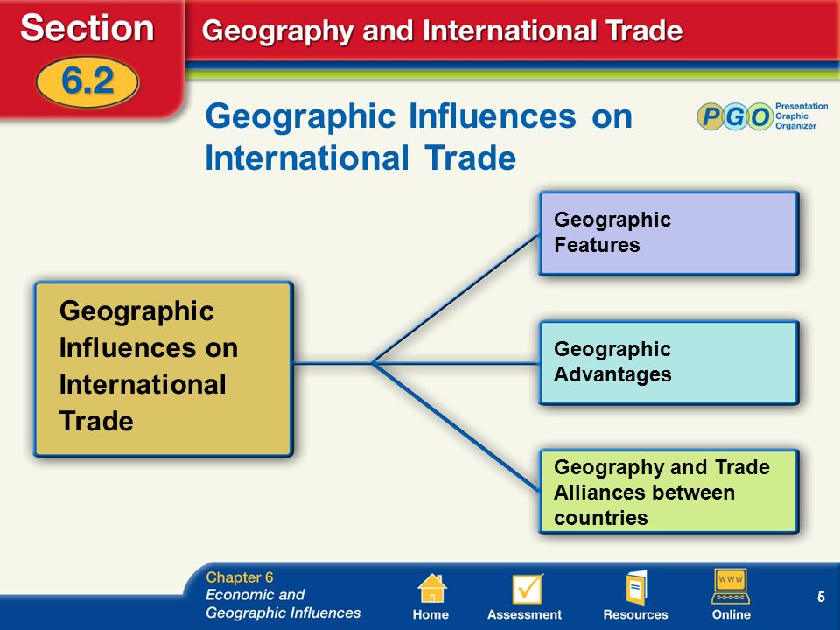Click the Home house icon
Viewport: 840px width, 630px height.
pos(431,589)
